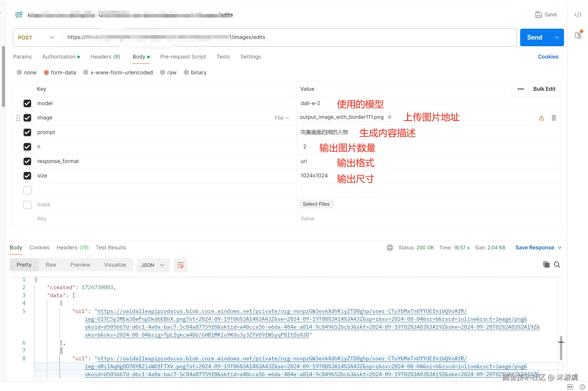This screenshot has height=391, width=588.
Task: Toggle word wrap icon in response
Action: 180,265
